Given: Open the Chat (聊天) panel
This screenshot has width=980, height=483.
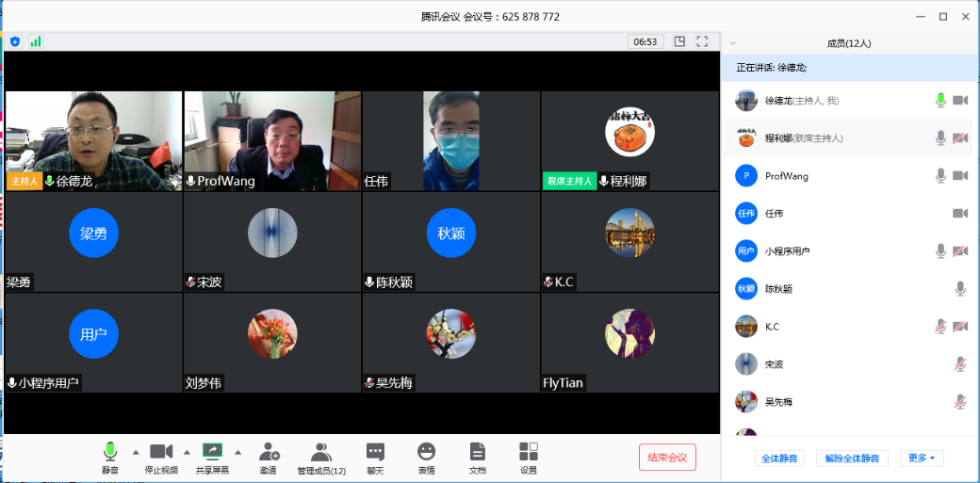Looking at the screenshot, I should (x=375, y=457).
